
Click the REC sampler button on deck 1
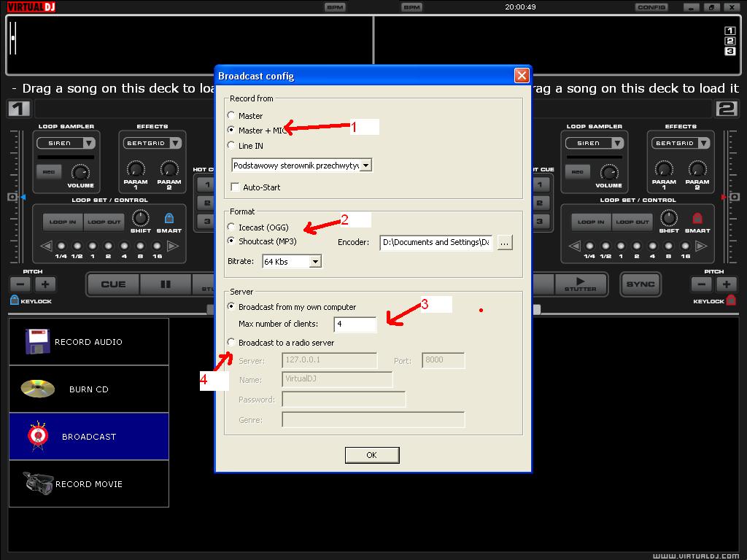click(x=49, y=172)
